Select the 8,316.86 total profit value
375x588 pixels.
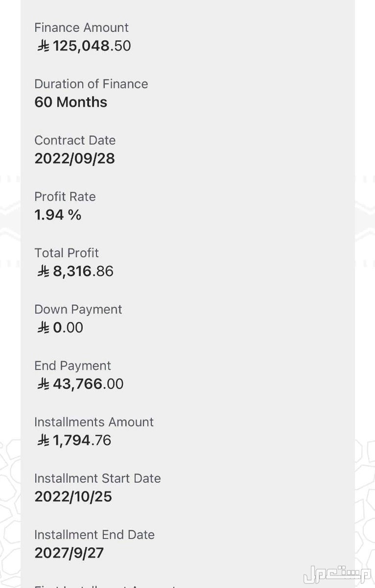[83, 271]
